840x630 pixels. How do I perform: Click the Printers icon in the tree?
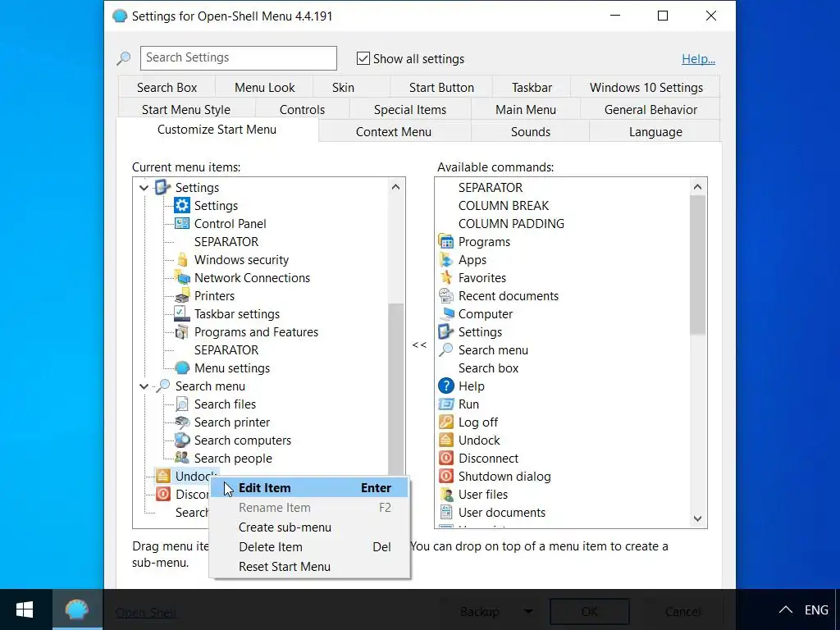(x=182, y=295)
